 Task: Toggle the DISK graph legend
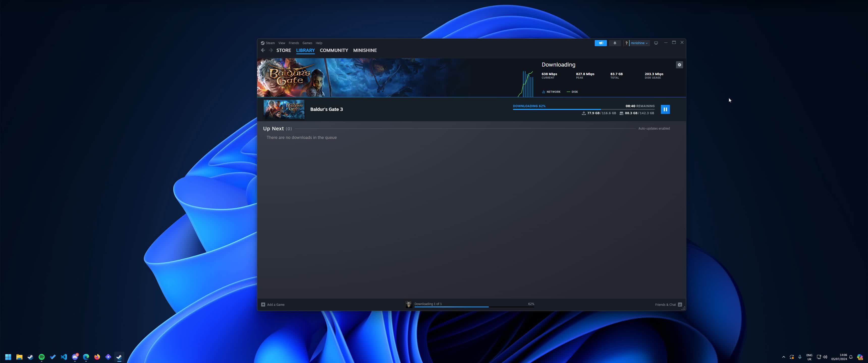tap(573, 92)
